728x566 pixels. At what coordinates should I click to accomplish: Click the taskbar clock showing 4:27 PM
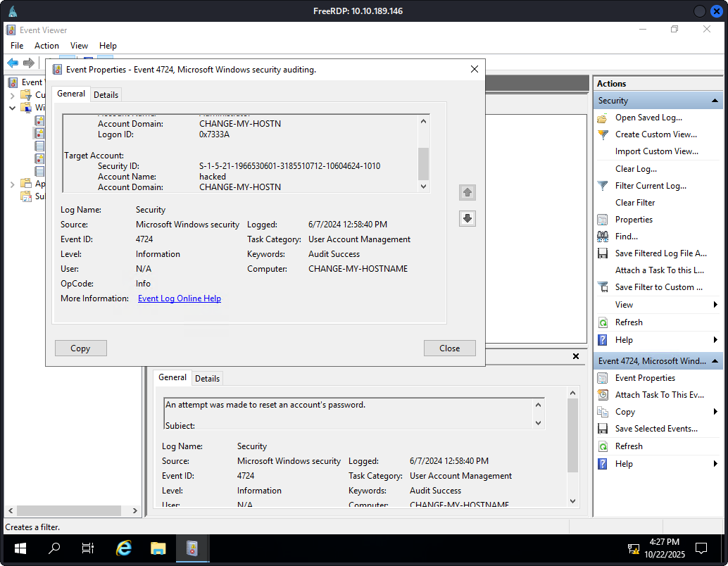click(665, 548)
